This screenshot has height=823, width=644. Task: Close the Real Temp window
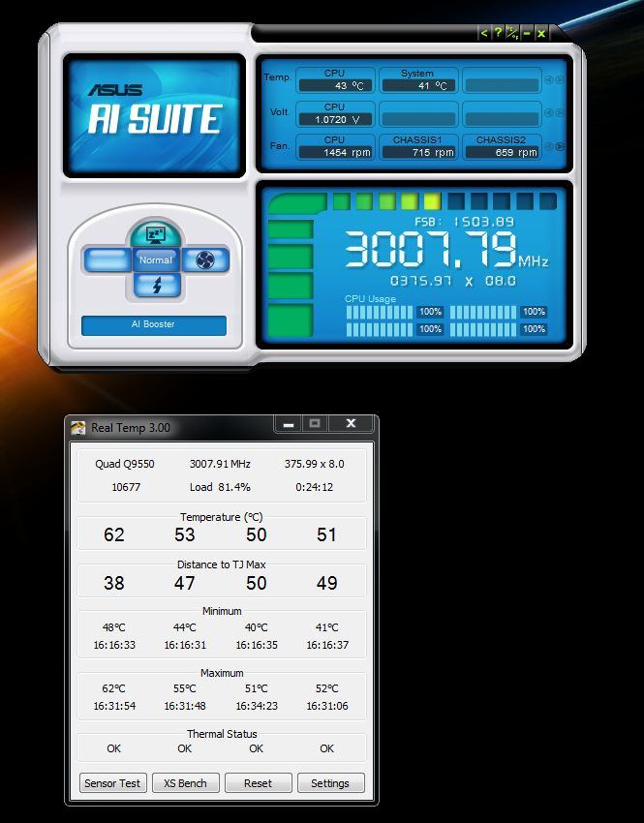352,423
